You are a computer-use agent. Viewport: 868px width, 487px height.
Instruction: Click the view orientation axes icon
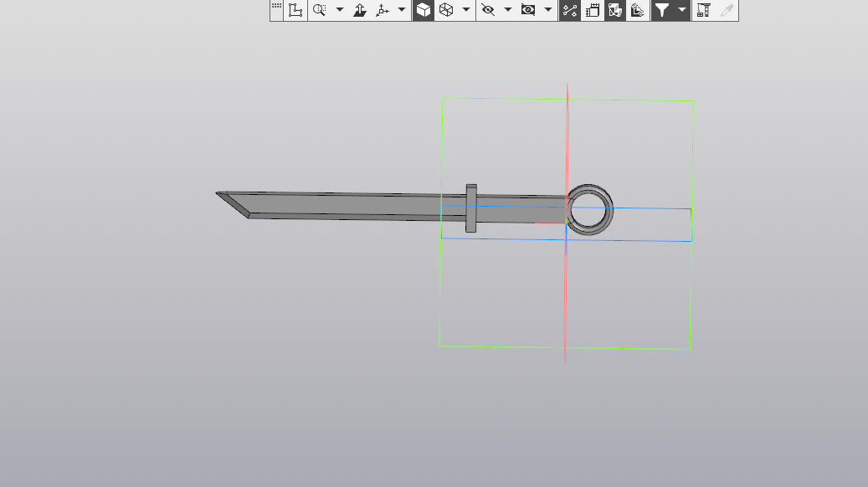pos(383,10)
